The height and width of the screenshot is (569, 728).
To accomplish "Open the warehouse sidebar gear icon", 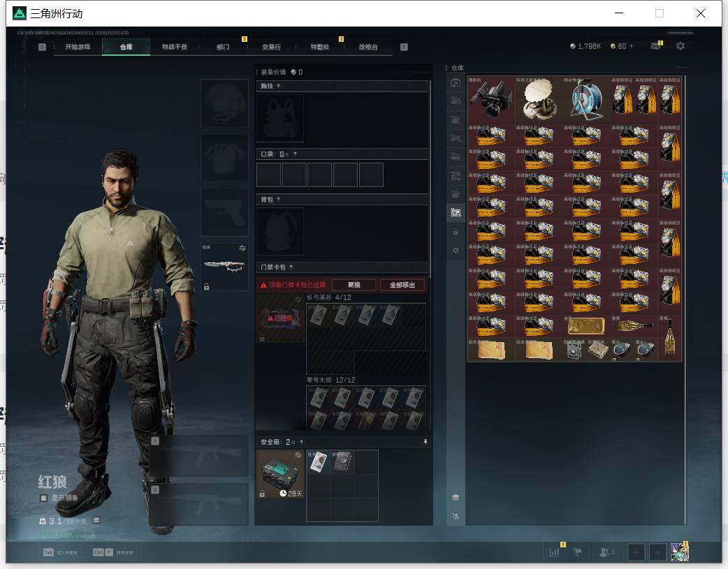I will coord(456,250).
